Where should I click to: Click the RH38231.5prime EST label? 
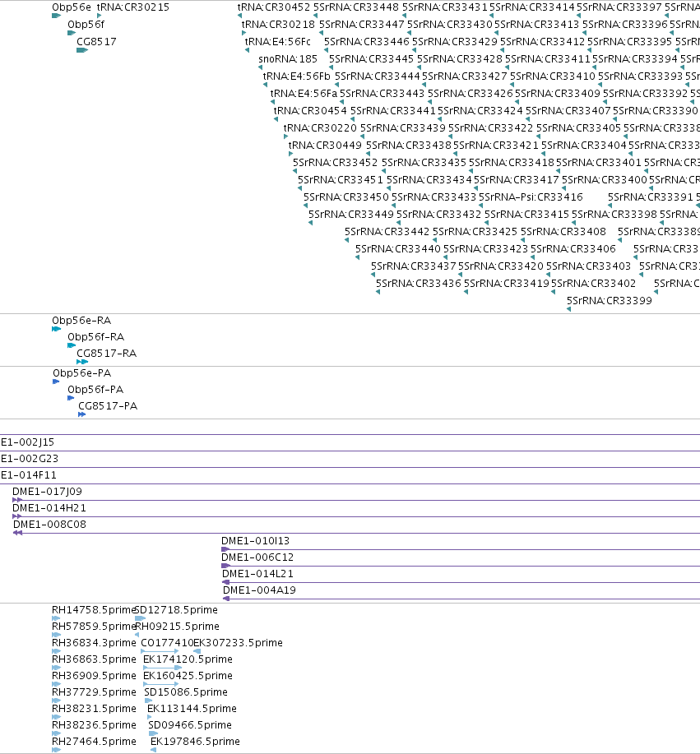pyautogui.click(x=94, y=709)
